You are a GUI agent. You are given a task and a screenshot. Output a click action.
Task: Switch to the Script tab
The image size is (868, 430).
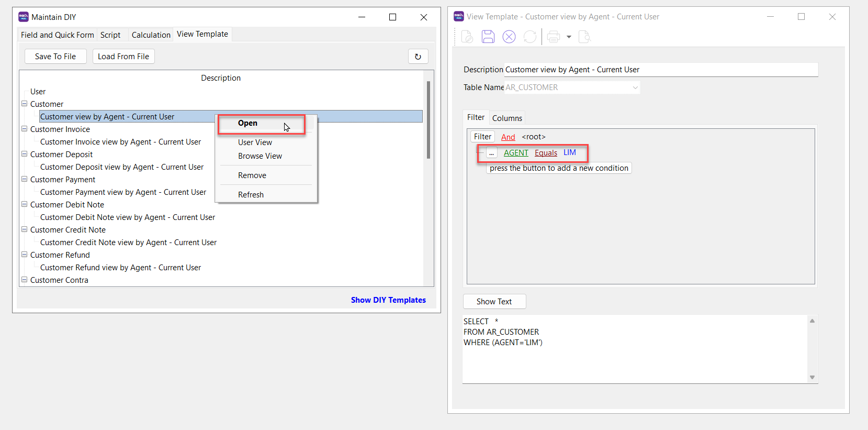pos(110,35)
